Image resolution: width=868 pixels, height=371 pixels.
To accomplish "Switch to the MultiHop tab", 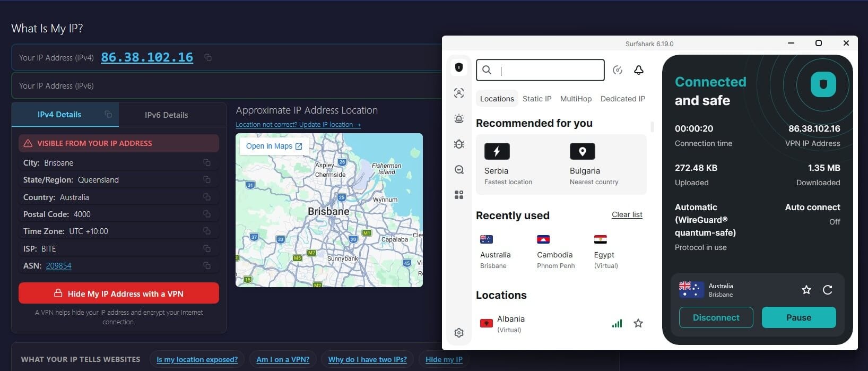I will click(576, 99).
